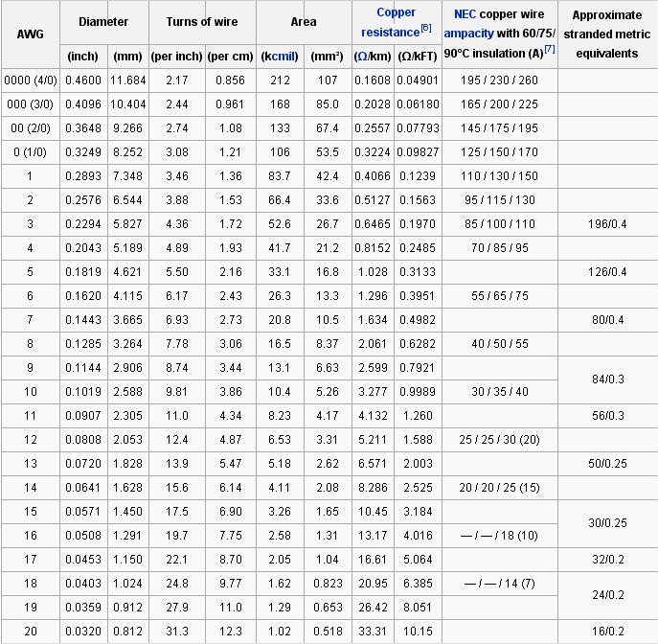The width and height of the screenshot is (658, 644).
Task: Click the Approximate stranded metric equivalents header
Action: pyautogui.click(x=607, y=34)
